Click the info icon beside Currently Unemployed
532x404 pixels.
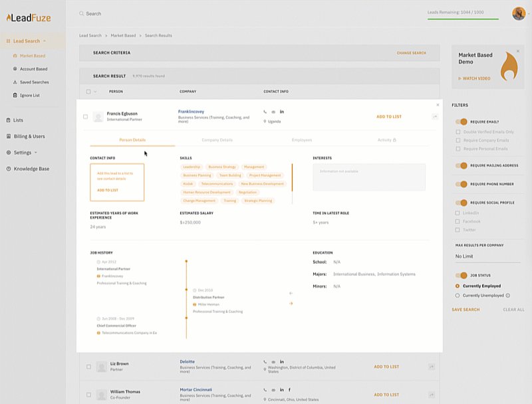508,296
